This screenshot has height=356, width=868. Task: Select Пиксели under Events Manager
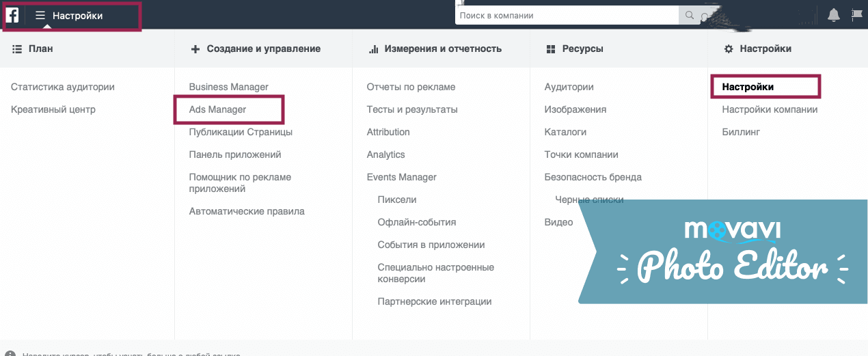(x=397, y=200)
